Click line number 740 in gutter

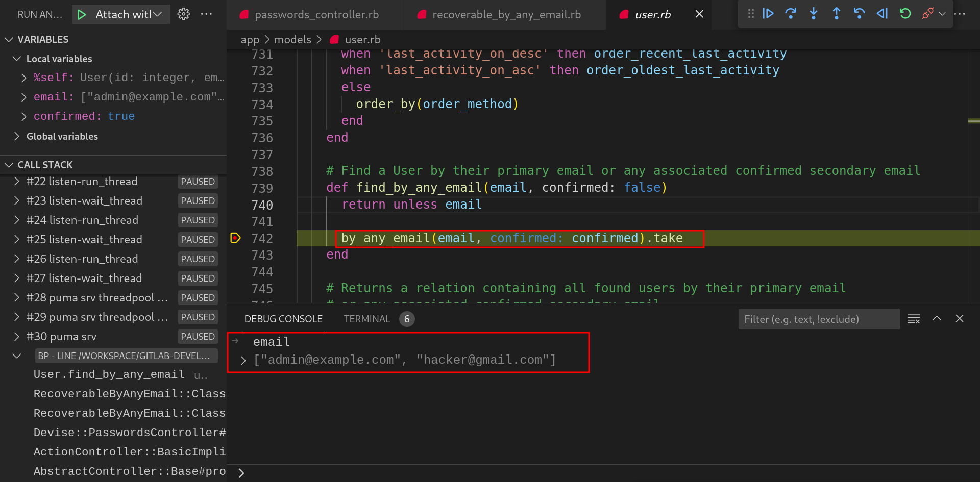point(262,205)
